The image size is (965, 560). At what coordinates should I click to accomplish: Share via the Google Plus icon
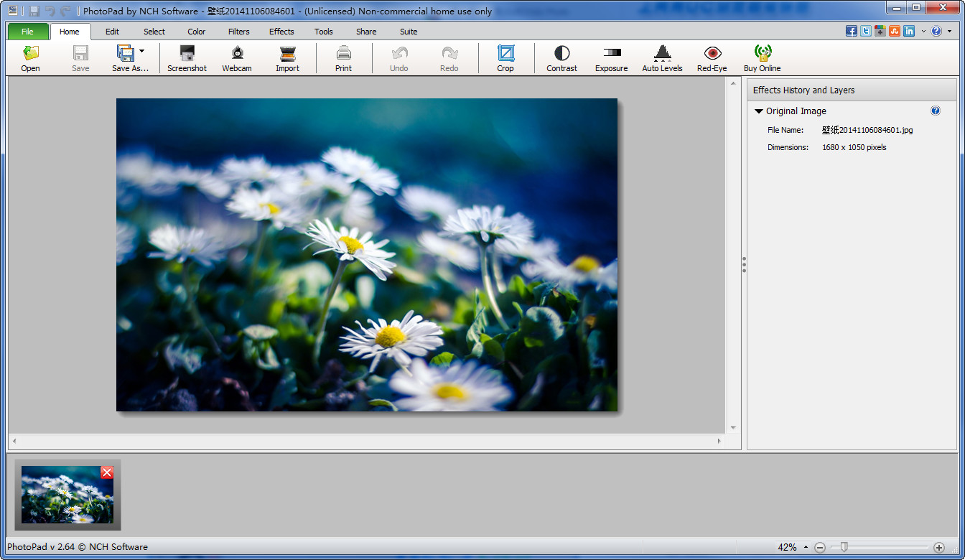tap(880, 31)
